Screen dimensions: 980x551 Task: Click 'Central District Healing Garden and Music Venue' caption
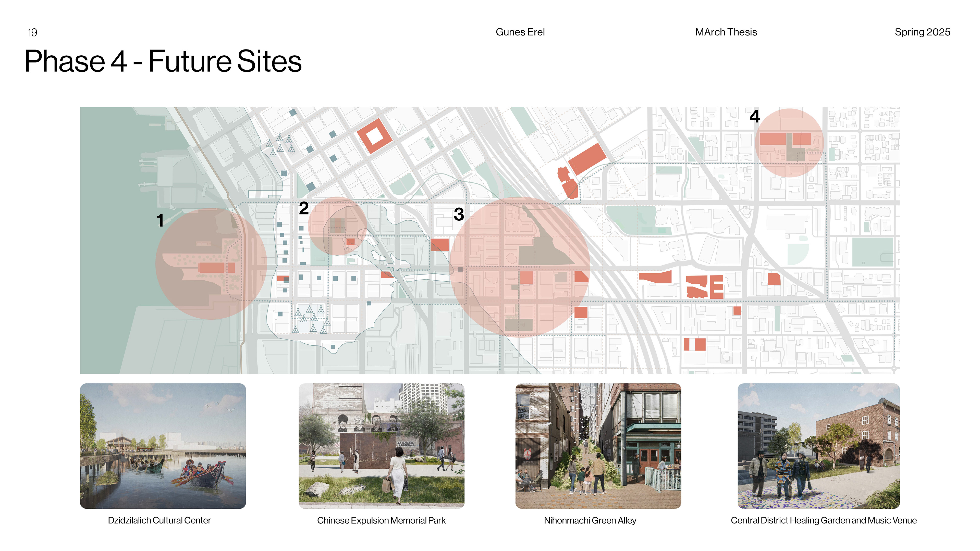pos(824,520)
